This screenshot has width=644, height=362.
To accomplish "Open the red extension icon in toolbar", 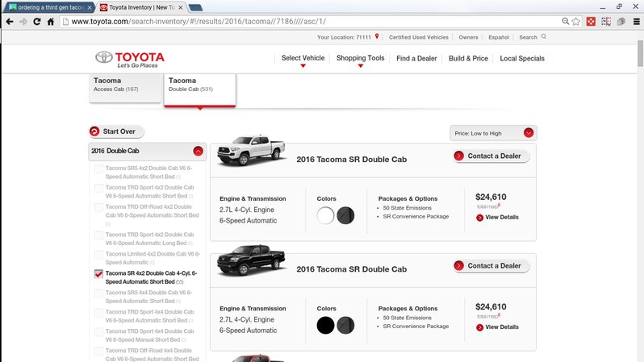I will click(x=591, y=21).
